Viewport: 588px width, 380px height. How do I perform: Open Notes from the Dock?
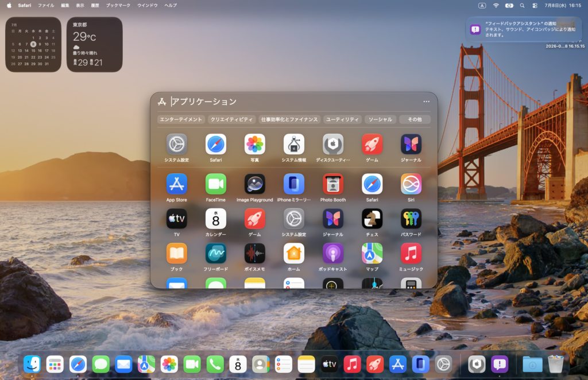[307, 365]
